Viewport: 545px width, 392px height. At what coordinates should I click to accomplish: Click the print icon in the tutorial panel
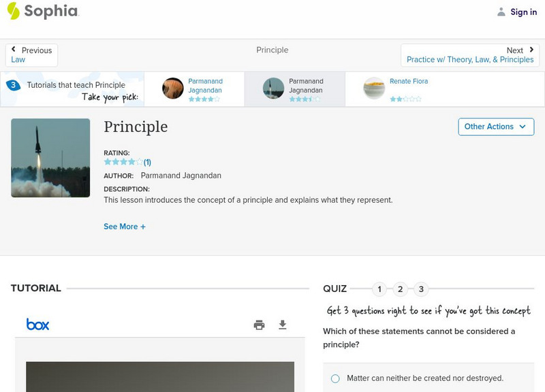point(259,325)
